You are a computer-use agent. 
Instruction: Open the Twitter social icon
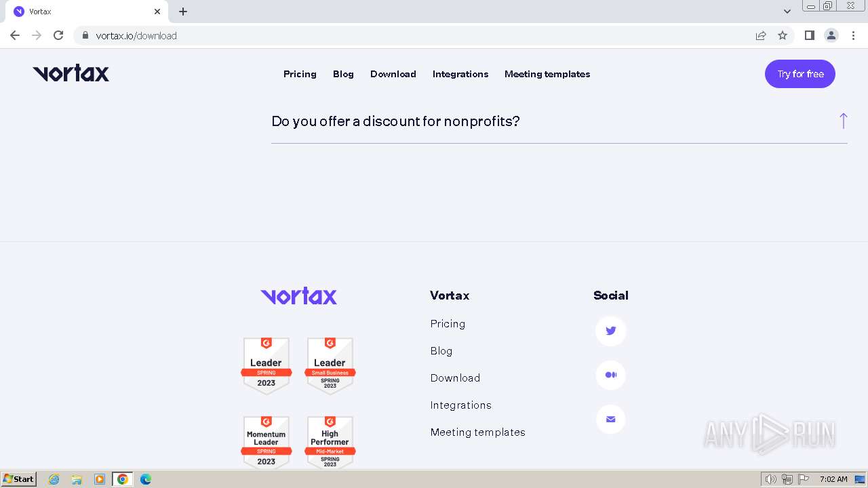point(610,331)
